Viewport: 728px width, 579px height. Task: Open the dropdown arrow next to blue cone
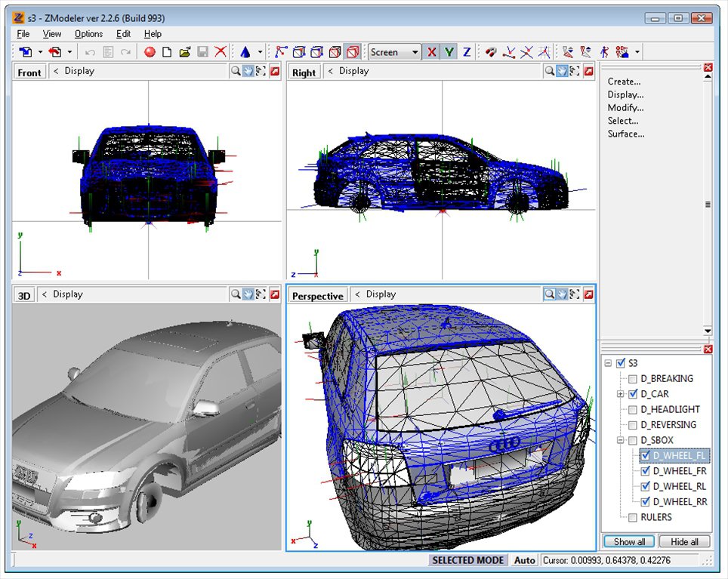(260, 52)
